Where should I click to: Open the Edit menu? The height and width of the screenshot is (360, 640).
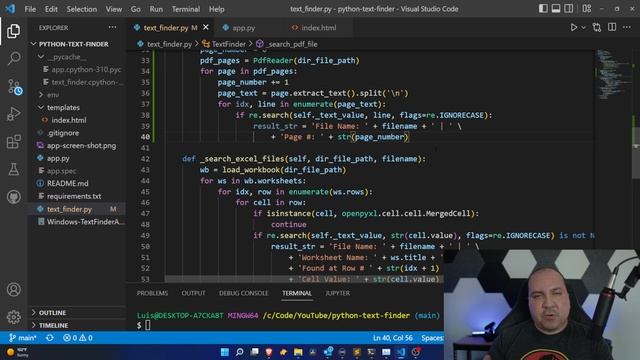click(51, 9)
